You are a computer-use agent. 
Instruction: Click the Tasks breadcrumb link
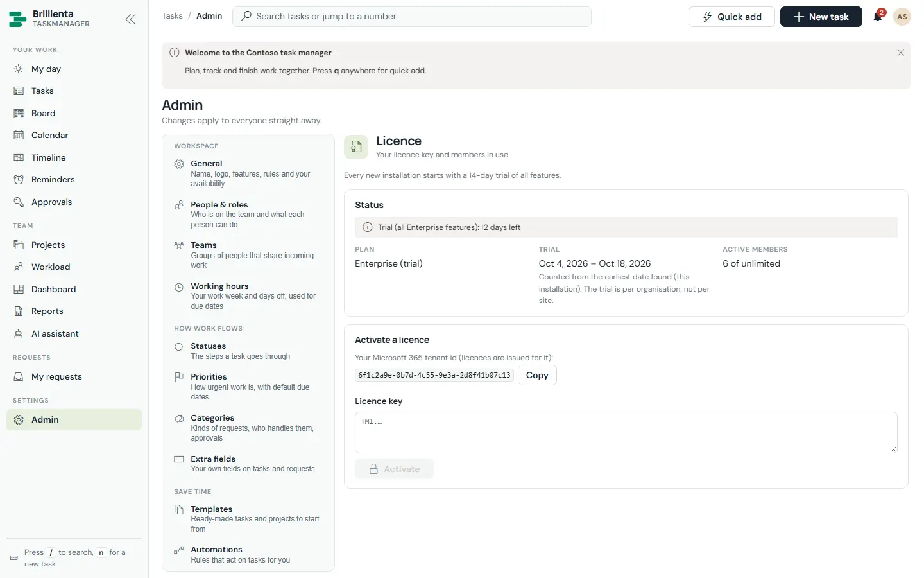[x=172, y=16]
